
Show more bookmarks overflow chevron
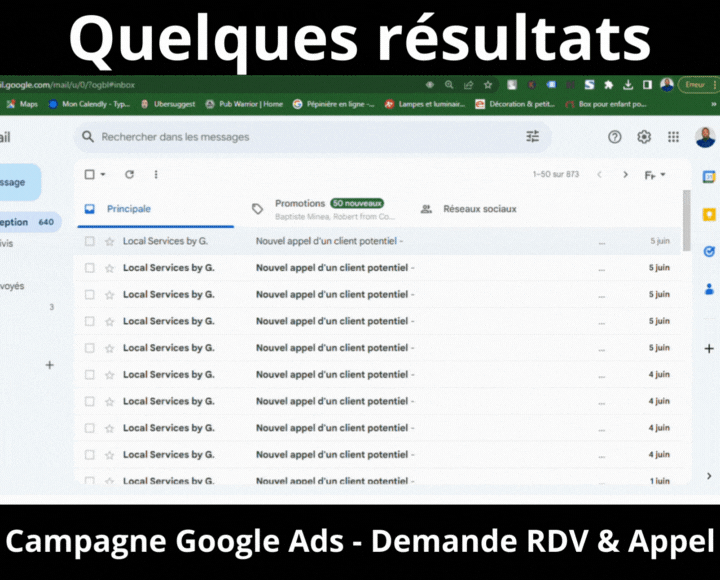713,104
